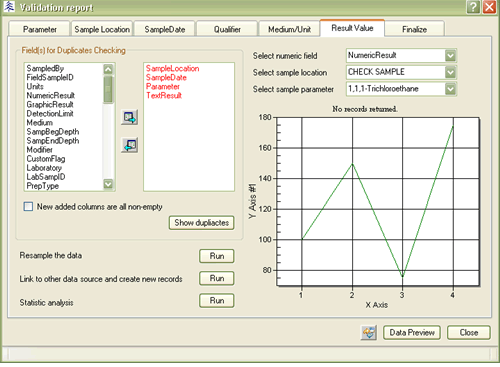Click the Close button
The image size is (500, 367).
coord(469,332)
